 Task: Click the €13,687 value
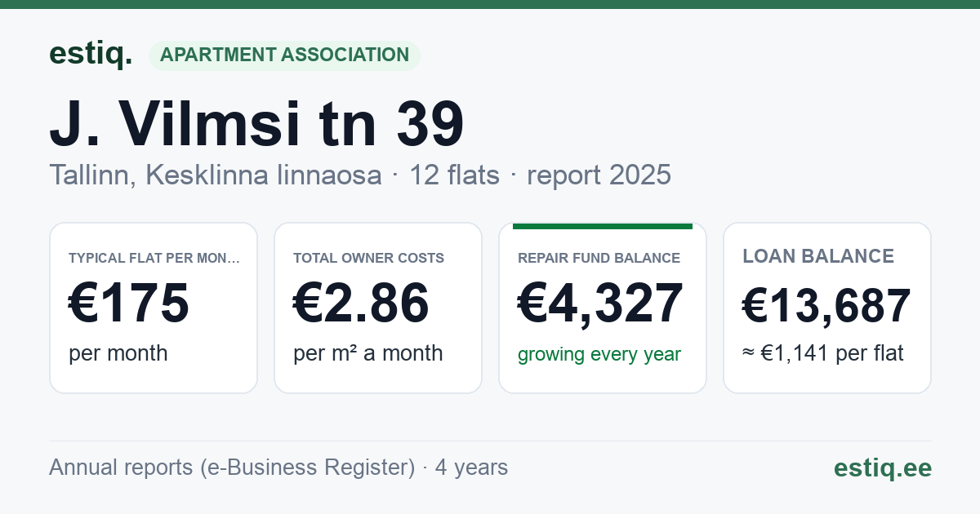[826, 306]
